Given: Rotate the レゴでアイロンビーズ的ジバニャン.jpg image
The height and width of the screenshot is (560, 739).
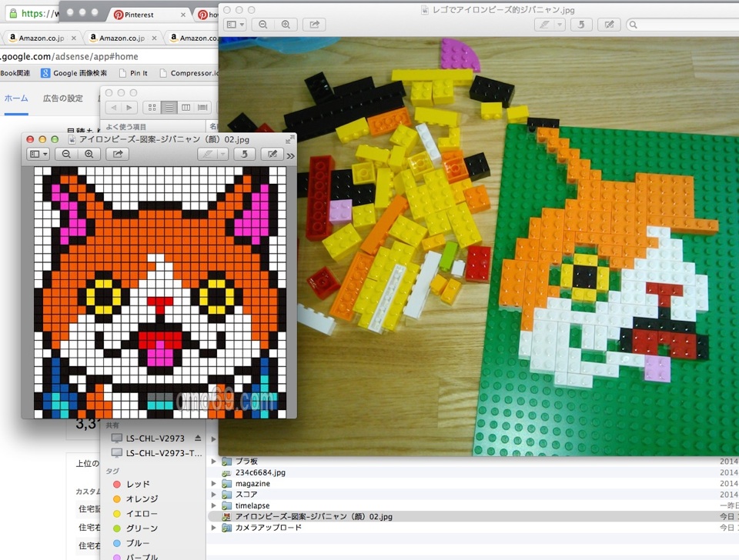Looking at the screenshot, I should (x=581, y=25).
